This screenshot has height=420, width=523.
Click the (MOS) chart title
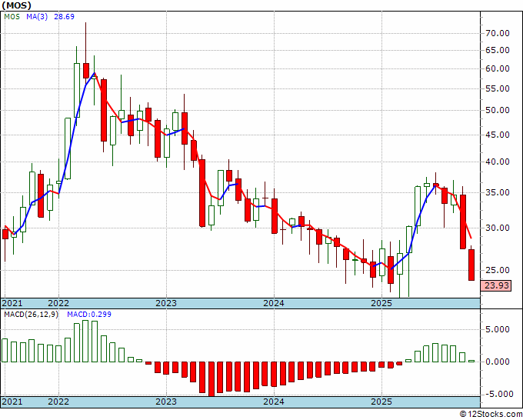point(17,5)
